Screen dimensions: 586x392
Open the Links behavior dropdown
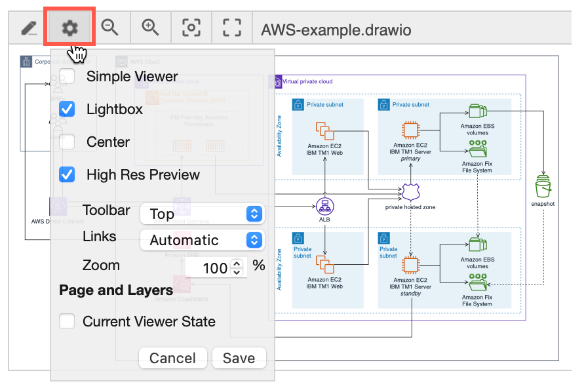[202, 240]
